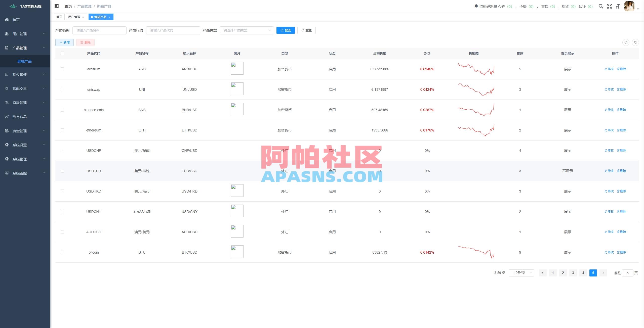The image size is (644, 328).
Task: Open 产品管理 section in the sidebar
Action: (20, 48)
